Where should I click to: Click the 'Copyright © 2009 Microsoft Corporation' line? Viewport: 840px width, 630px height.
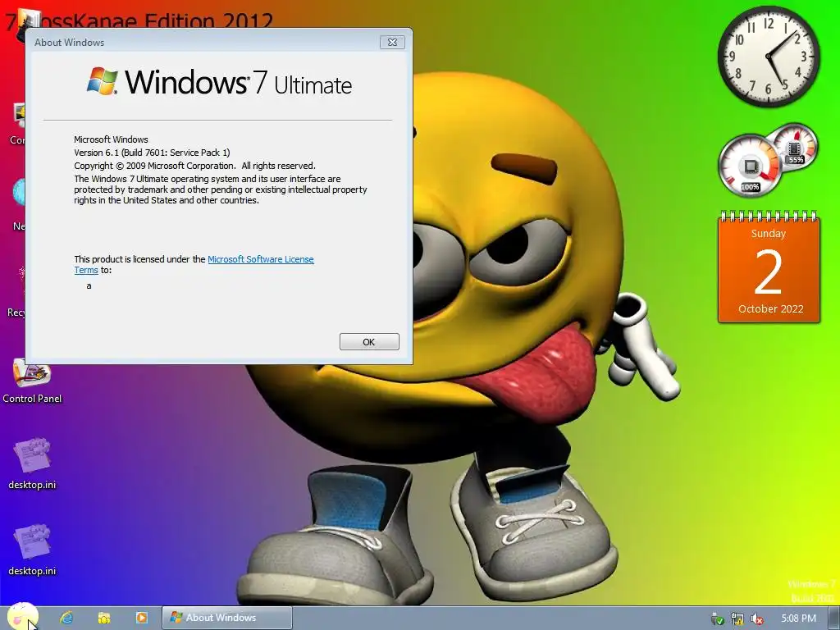194,166
